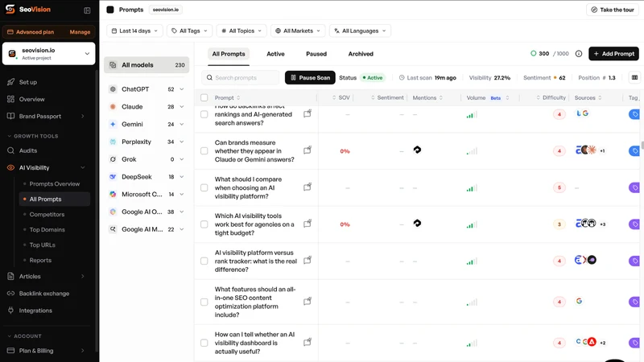This screenshot has width=644, height=362.
Task: Open prompt details for rank tracker difference row
Action: click(x=308, y=260)
